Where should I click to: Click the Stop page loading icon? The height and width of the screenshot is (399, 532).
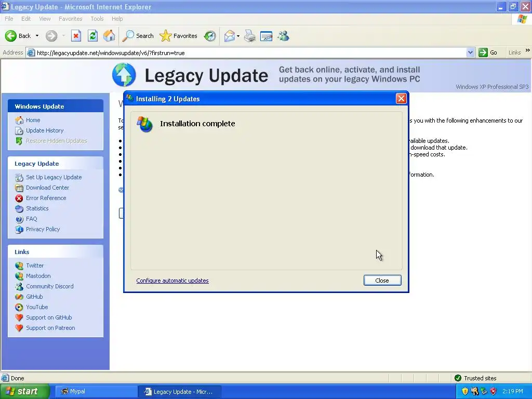tap(76, 36)
